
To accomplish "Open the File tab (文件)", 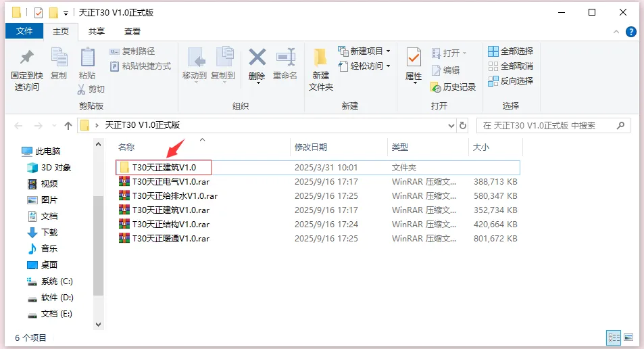I will [24, 31].
